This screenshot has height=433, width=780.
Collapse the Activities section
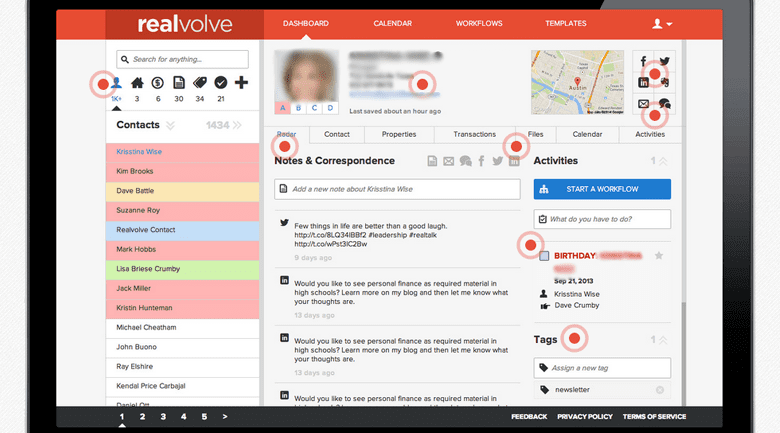[663, 161]
